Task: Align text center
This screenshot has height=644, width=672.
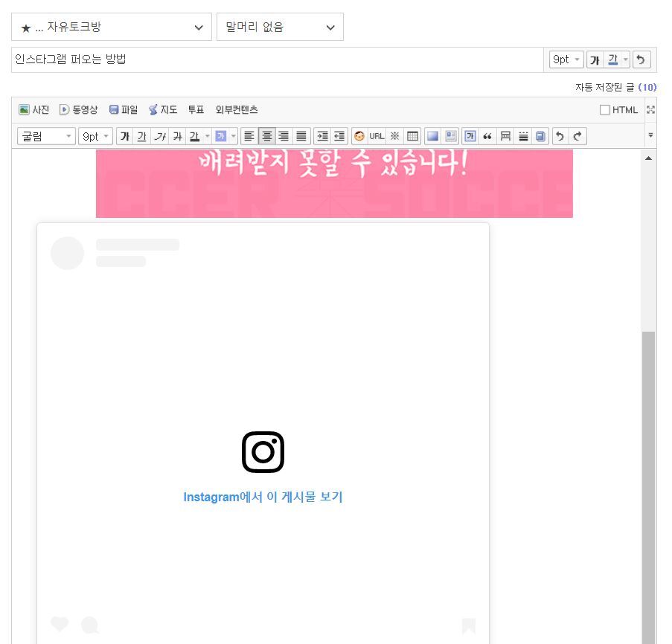Action: [266, 137]
